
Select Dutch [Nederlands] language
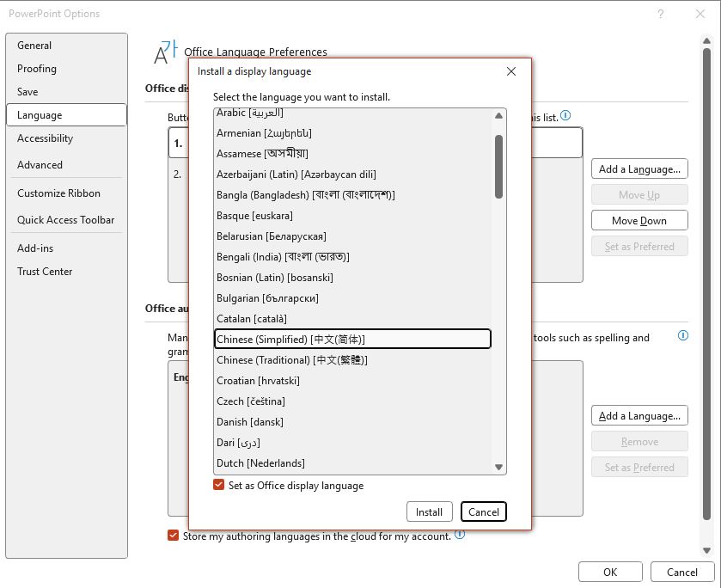pyautogui.click(x=352, y=462)
